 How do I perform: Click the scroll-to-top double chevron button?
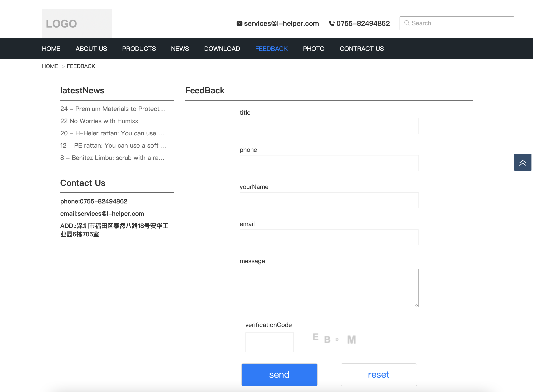[522, 163]
